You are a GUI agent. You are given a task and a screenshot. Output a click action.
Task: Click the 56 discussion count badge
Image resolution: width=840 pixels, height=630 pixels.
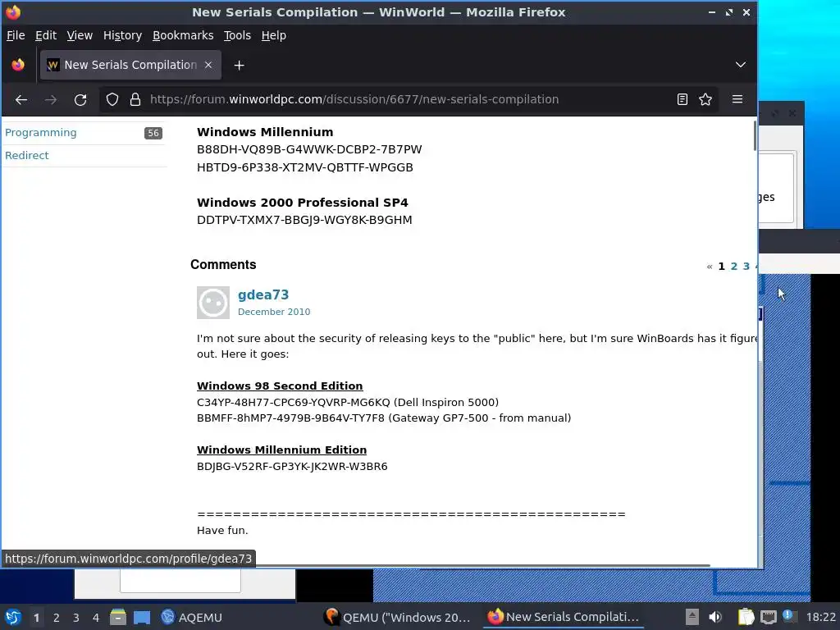[153, 133]
